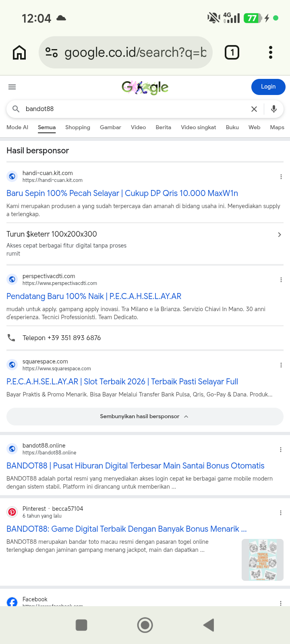
Task: Tap the "6 tahun yang lalu" text
Action: point(42,516)
